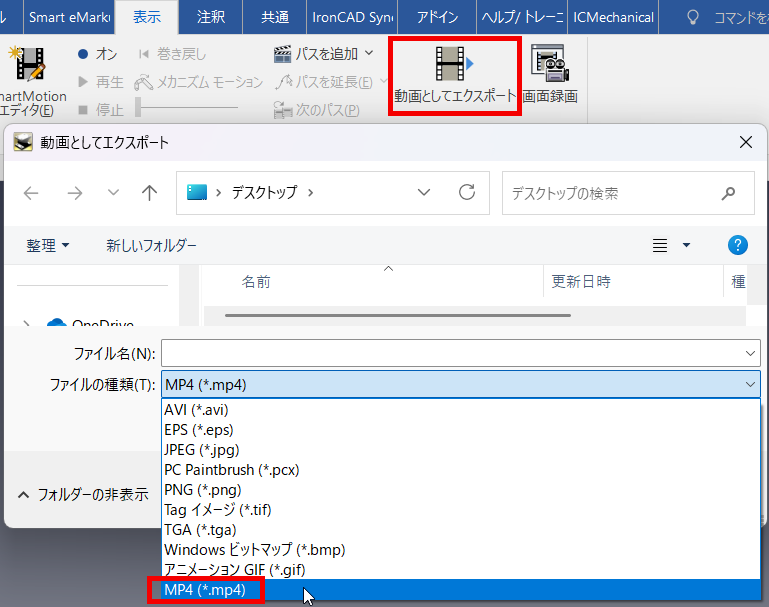
Task: Click the 動画としてエクスポート ribbon icon
Action: [454, 64]
